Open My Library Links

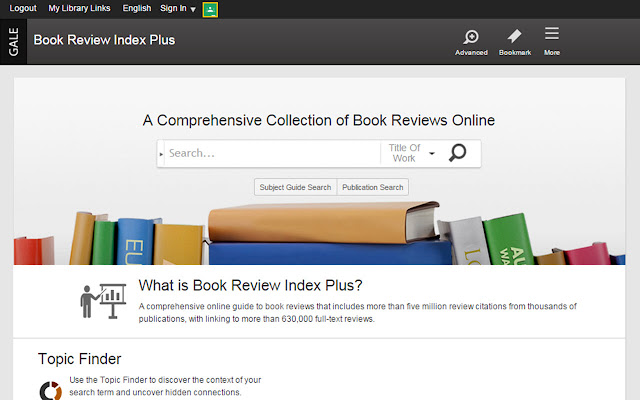[79, 8]
